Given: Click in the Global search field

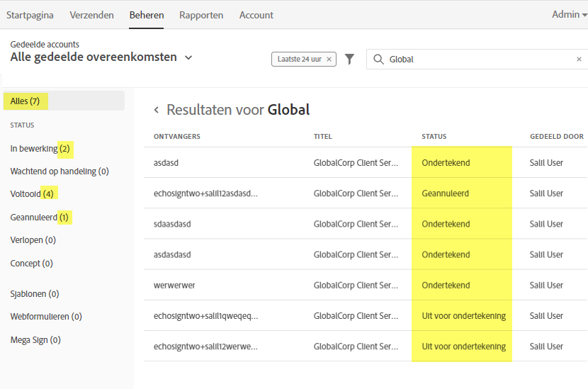Looking at the screenshot, I should tap(475, 60).
